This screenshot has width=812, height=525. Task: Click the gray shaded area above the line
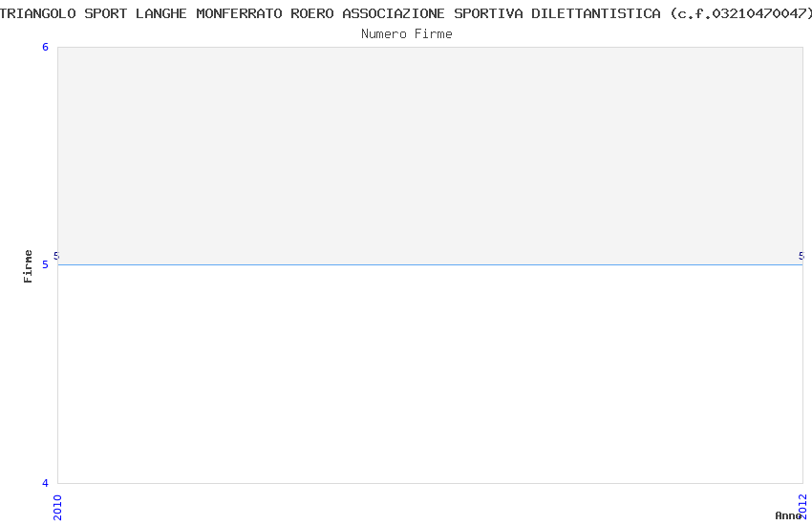[x=430, y=156]
